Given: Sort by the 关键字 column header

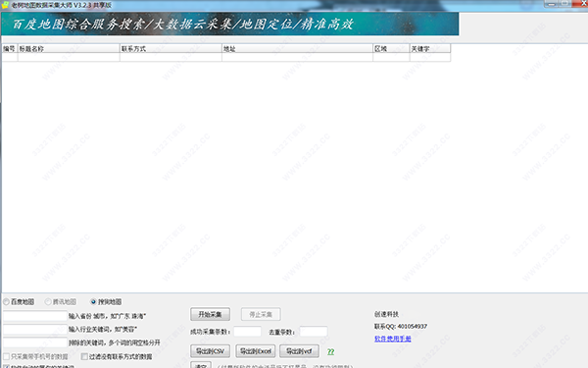Looking at the screenshot, I should pos(430,49).
